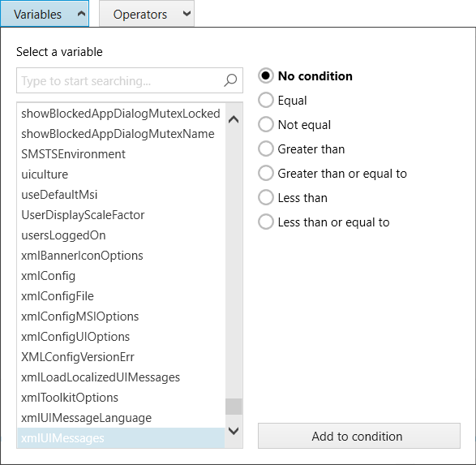476x465 pixels.
Task: Select showBlockedAppDialogMutexName variable
Action: [x=121, y=134]
